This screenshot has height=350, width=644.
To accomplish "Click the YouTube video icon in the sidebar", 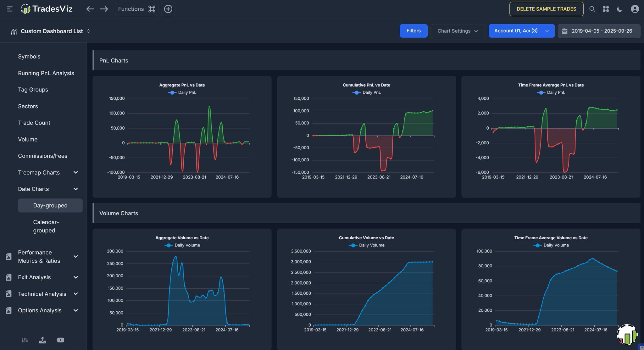I will [x=60, y=340].
